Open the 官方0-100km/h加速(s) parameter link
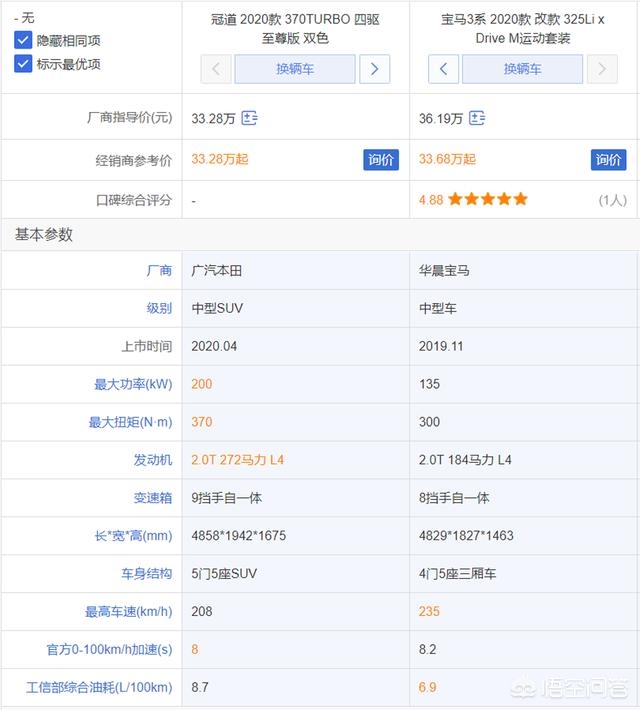640x710 pixels. (109, 649)
